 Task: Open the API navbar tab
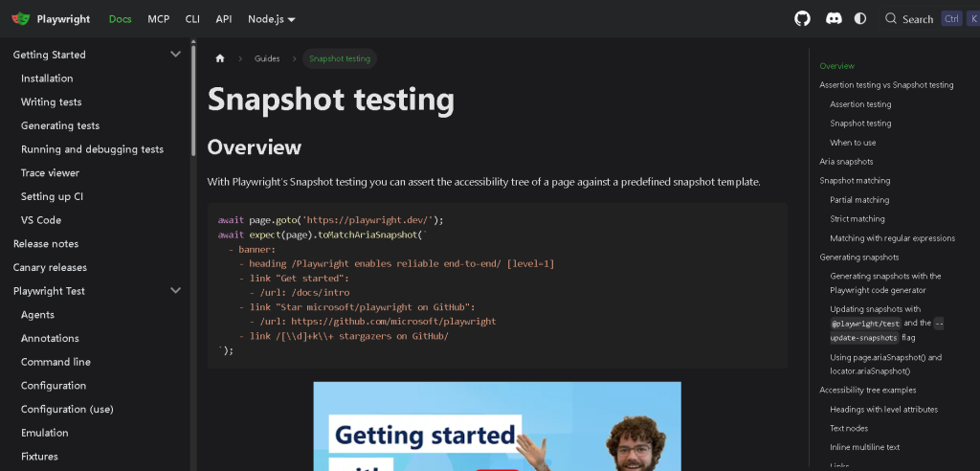[224, 19]
